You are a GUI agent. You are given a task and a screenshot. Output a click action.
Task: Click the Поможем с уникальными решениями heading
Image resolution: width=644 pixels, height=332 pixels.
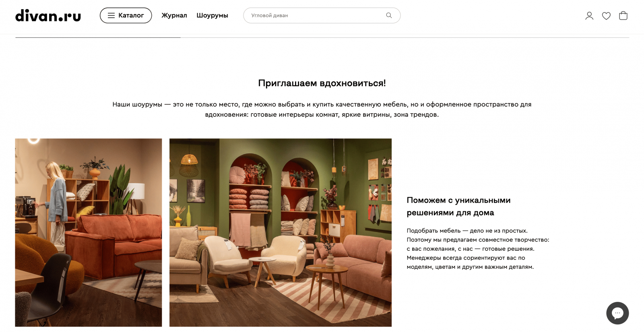(458, 206)
